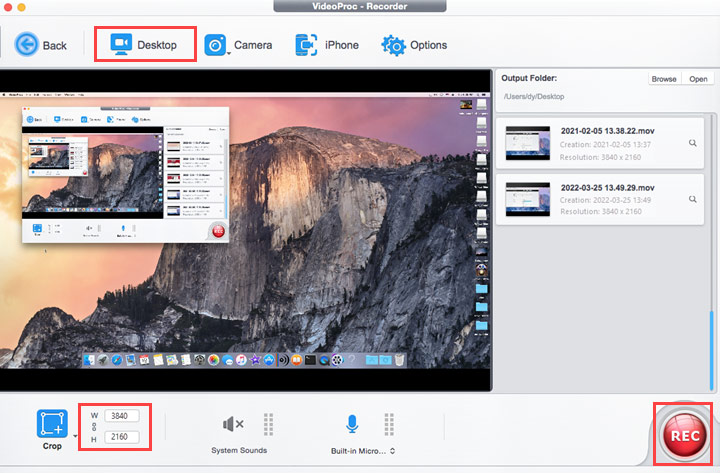This screenshot has width=720, height=474.
Task: Click thumbnail of 2021-02-05 13.38.22.mov
Action: [x=528, y=143]
